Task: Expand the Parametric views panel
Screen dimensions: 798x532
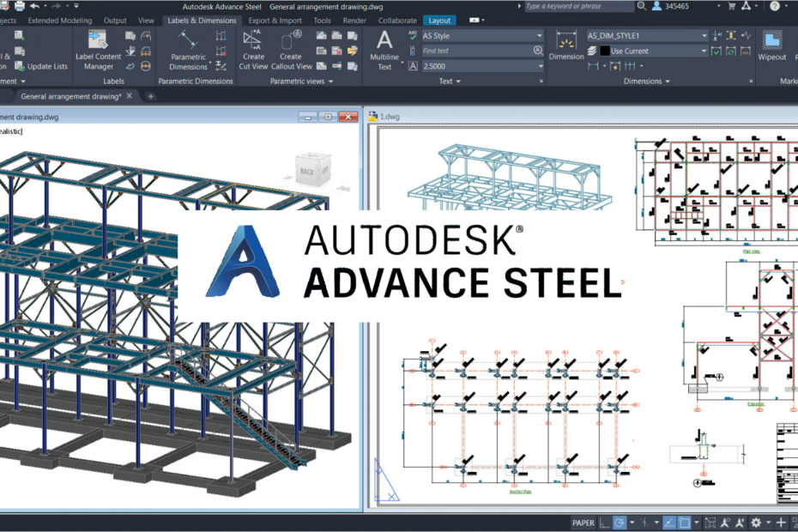Action: (302, 82)
